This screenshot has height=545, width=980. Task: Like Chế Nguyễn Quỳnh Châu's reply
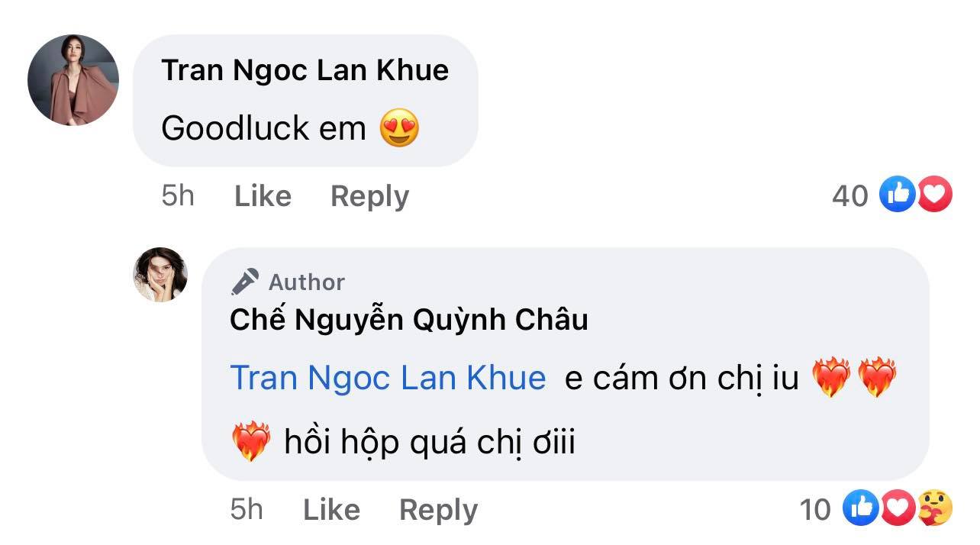click(331, 509)
